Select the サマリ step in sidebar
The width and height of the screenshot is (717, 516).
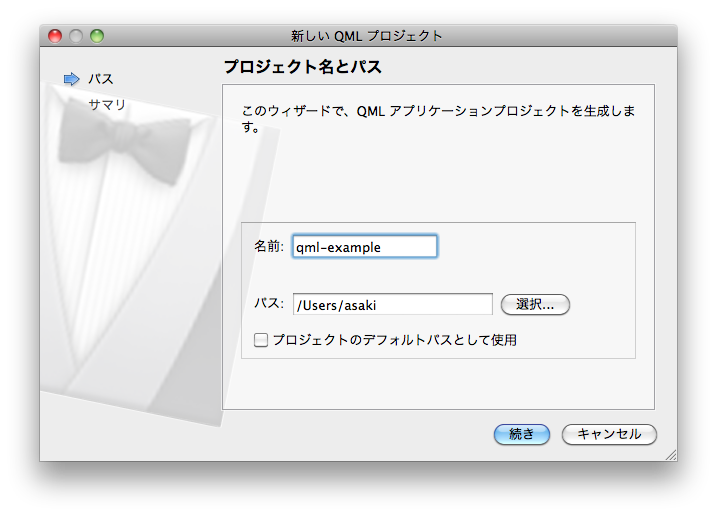point(106,104)
